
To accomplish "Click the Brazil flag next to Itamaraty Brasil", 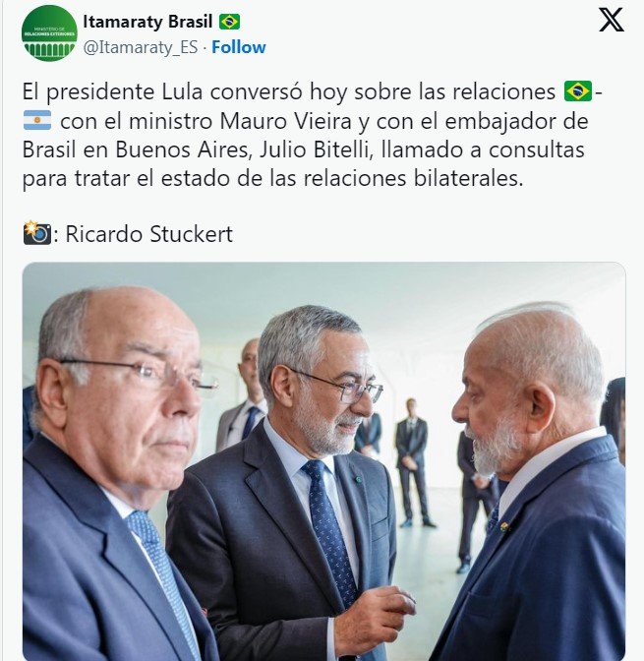I will tap(229, 22).
